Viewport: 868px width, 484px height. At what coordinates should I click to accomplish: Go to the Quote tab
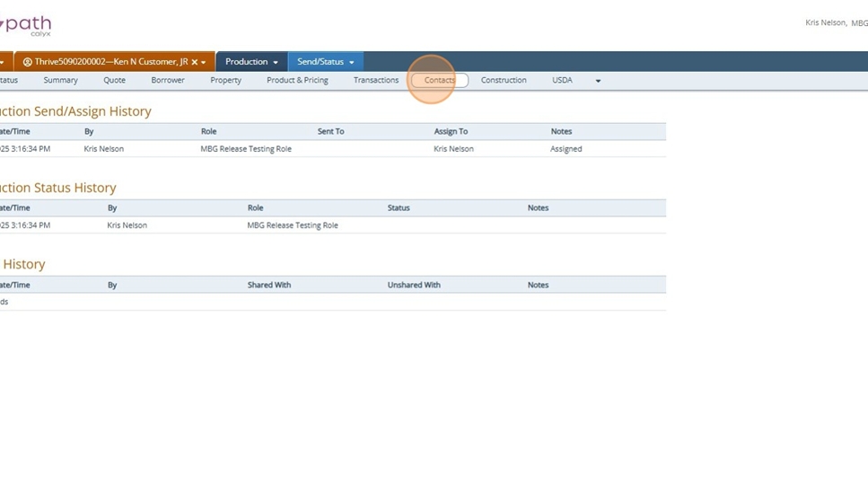point(114,80)
